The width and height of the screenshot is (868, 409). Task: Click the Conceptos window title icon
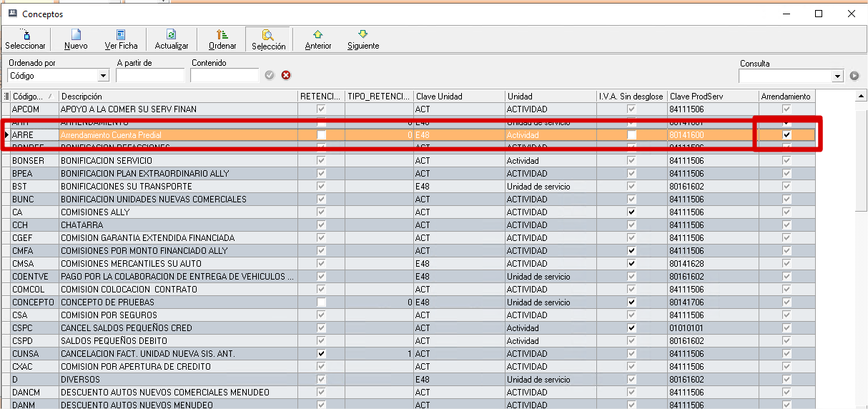click(x=12, y=14)
